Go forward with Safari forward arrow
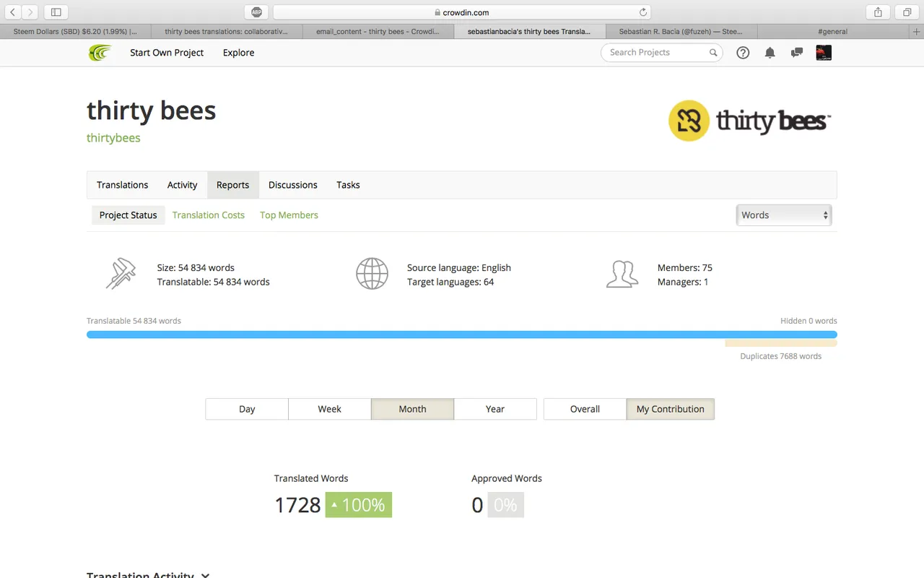The height and width of the screenshot is (578, 924). 30,12
